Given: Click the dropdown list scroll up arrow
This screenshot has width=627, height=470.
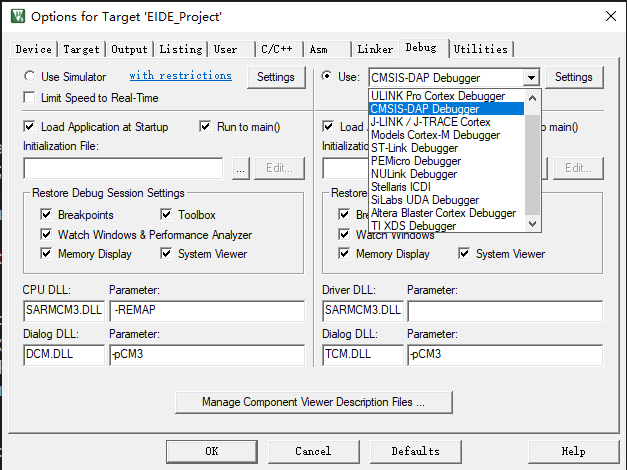Looking at the screenshot, I should 532,98.
